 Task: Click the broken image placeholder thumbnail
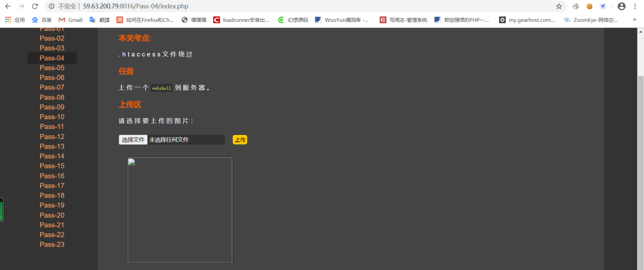click(x=180, y=210)
